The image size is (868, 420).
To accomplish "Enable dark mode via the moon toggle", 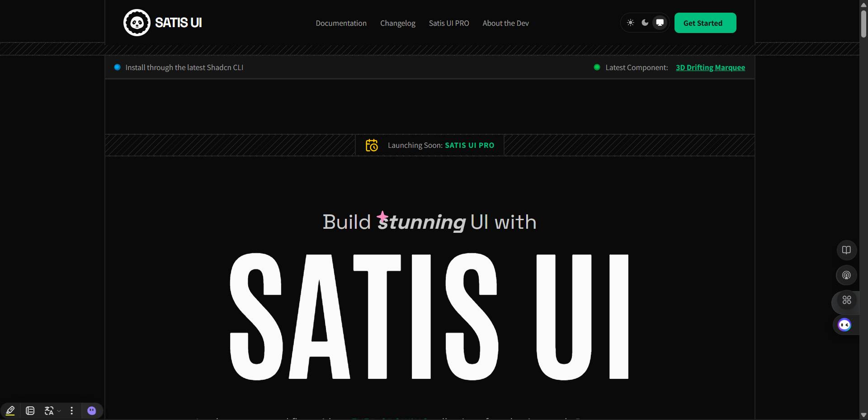I will click(x=645, y=23).
